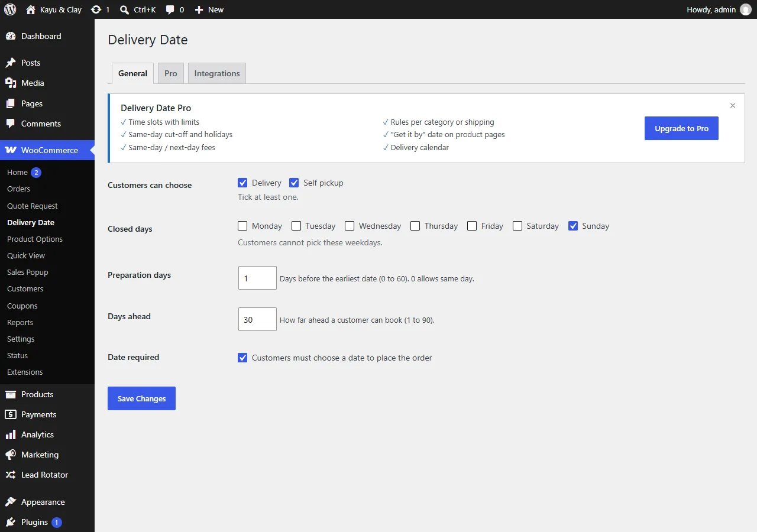The width and height of the screenshot is (757, 532).
Task: Open the Product Options submenu link
Action: coord(35,239)
